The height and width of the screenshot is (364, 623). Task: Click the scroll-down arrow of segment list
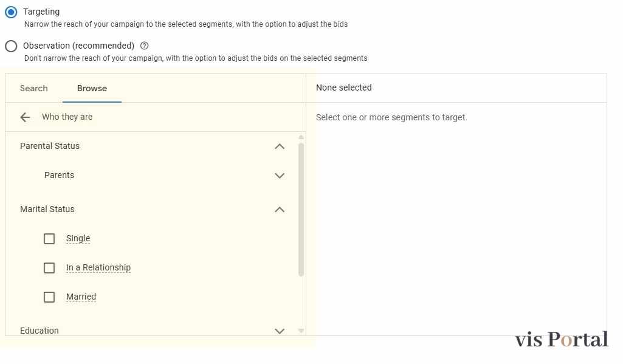(301, 331)
